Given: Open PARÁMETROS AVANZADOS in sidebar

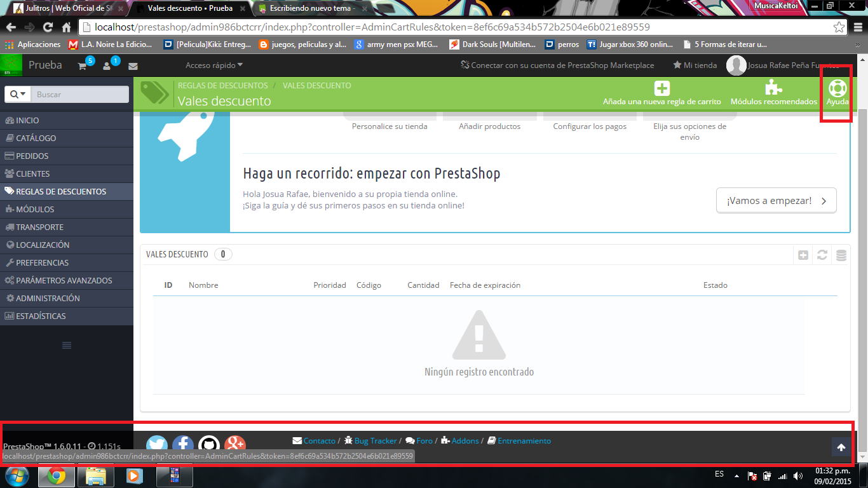Looking at the screenshot, I should (67, 280).
